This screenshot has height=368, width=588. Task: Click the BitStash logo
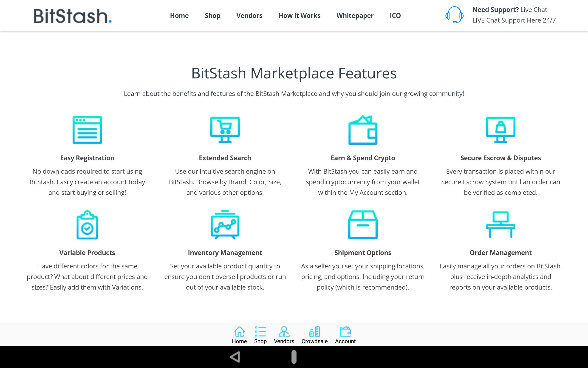[x=72, y=16]
